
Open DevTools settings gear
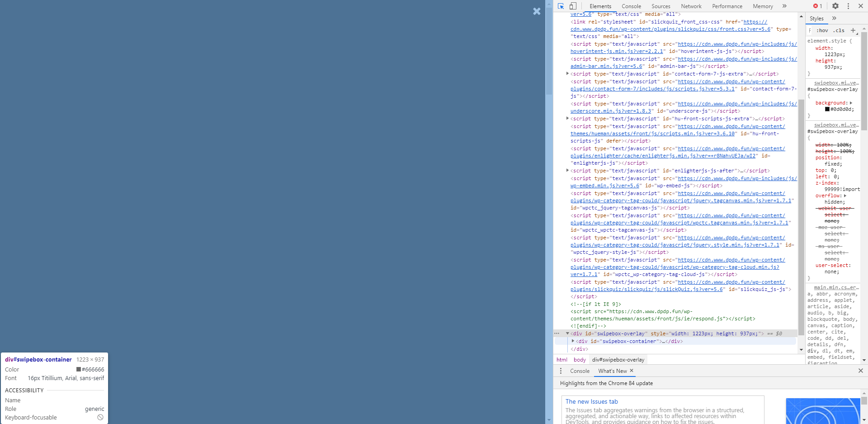(x=835, y=6)
